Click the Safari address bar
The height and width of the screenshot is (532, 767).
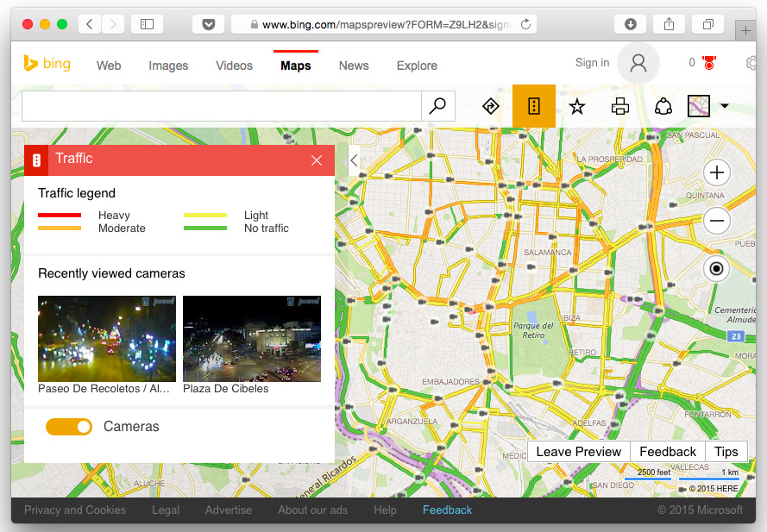(x=383, y=24)
